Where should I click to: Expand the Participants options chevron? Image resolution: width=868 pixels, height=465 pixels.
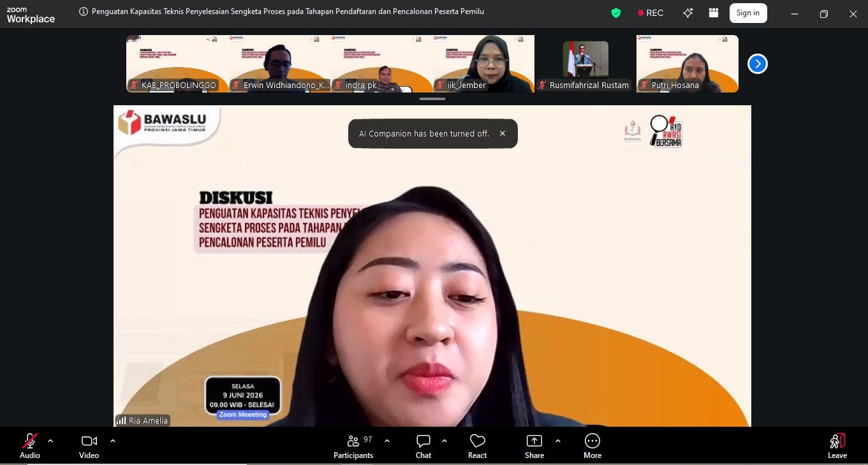pyautogui.click(x=387, y=441)
